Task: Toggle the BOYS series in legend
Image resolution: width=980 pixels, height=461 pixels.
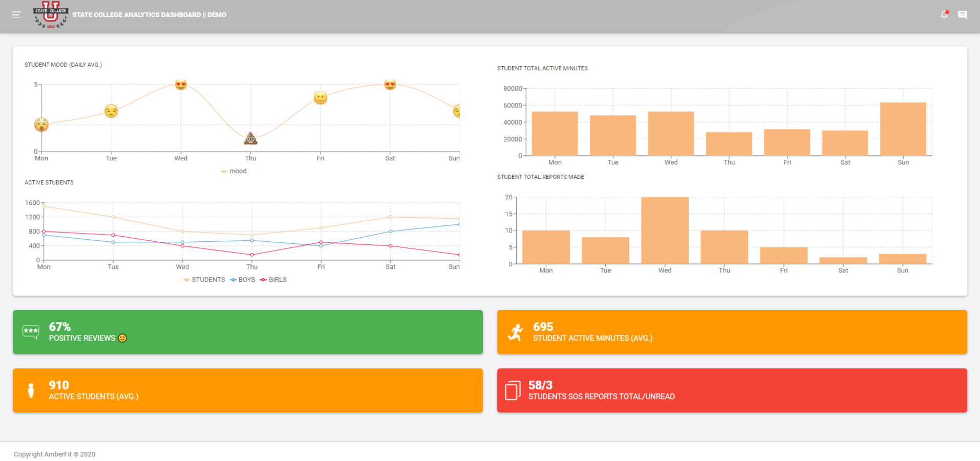Action: pos(243,280)
